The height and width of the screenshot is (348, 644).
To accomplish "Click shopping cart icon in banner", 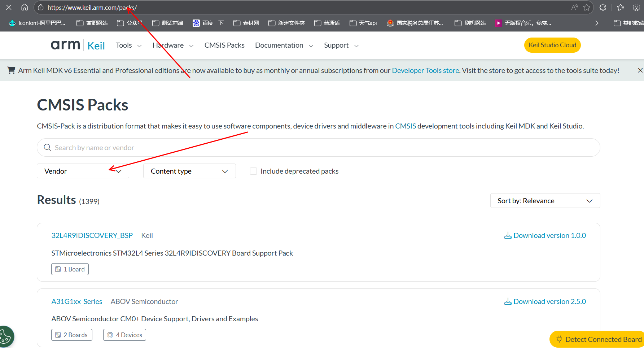I will tap(12, 70).
